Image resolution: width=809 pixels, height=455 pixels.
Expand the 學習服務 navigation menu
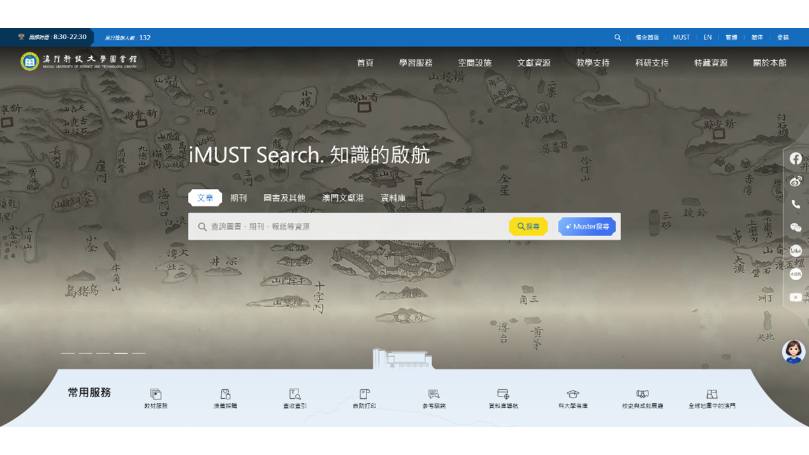(415, 63)
